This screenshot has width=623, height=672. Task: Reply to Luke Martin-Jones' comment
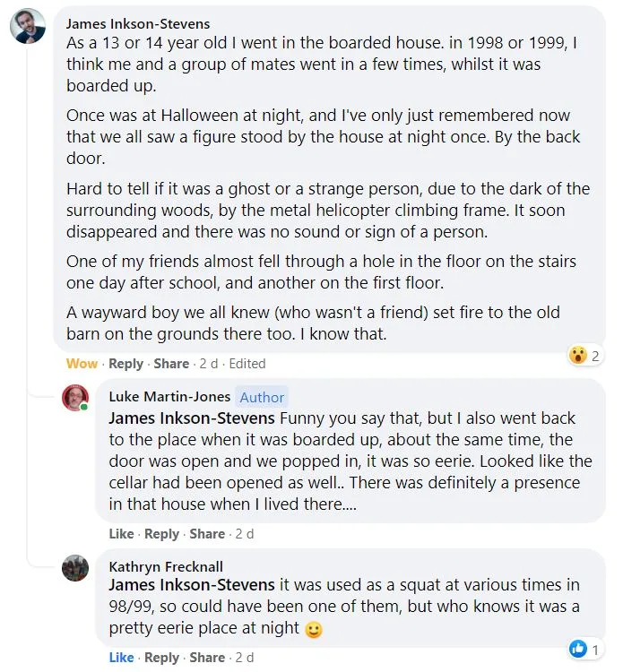coord(161,534)
